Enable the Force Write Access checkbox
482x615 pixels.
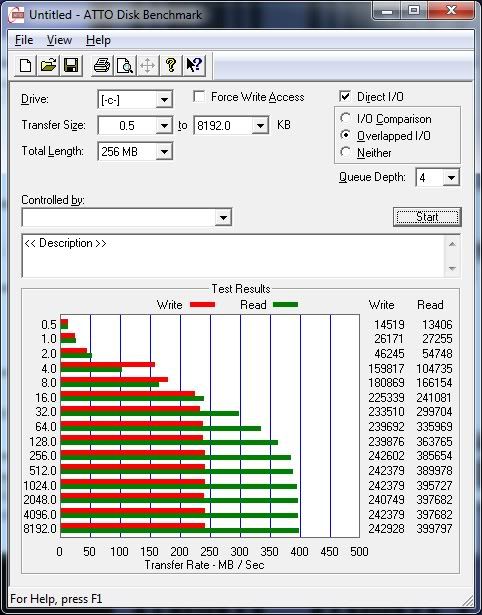(199, 96)
